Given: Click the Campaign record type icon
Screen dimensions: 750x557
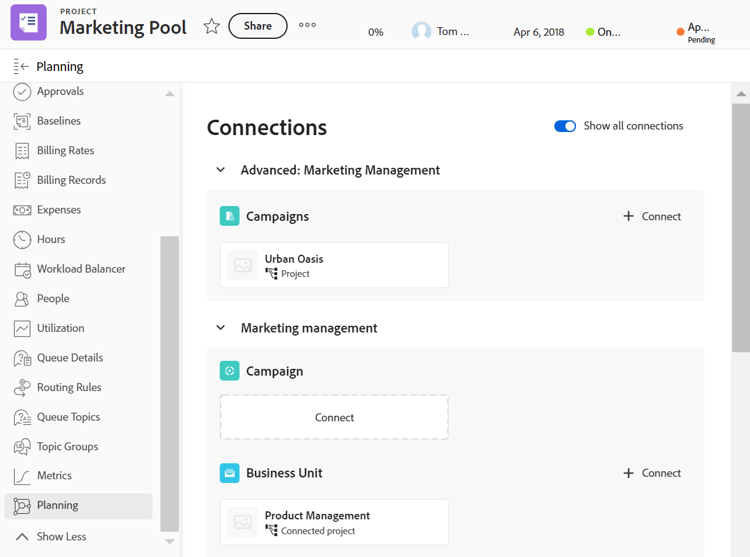Looking at the screenshot, I should [229, 371].
